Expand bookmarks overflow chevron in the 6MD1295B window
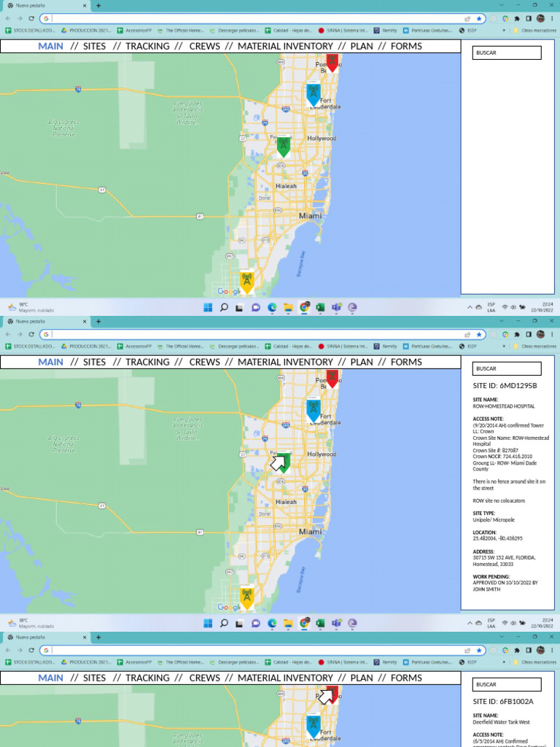Image resolution: width=560 pixels, height=747 pixels. (x=505, y=347)
